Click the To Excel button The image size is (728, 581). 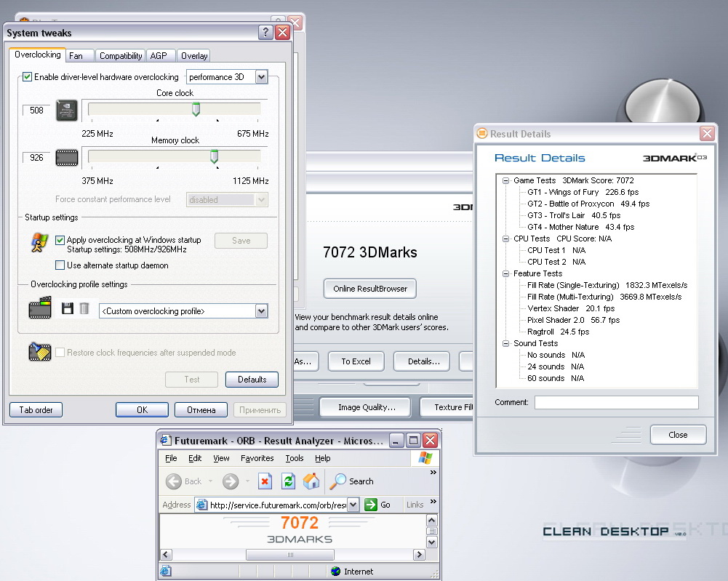coord(356,361)
